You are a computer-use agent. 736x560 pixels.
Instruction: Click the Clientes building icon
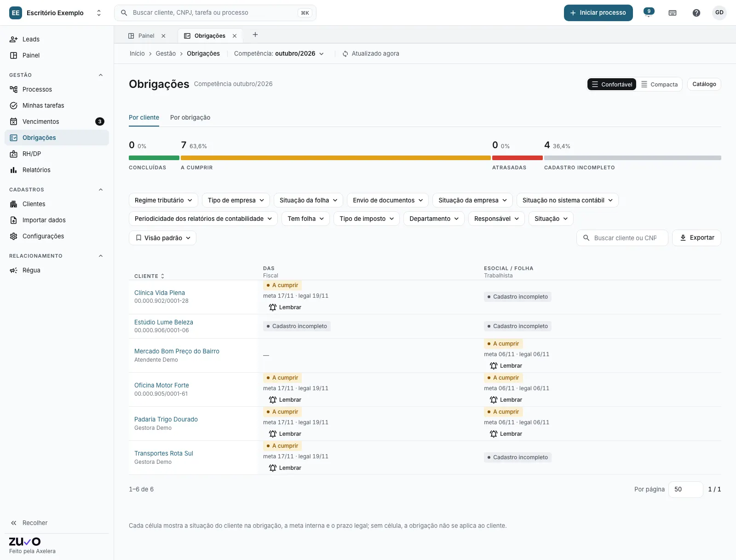pyautogui.click(x=14, y=204)
